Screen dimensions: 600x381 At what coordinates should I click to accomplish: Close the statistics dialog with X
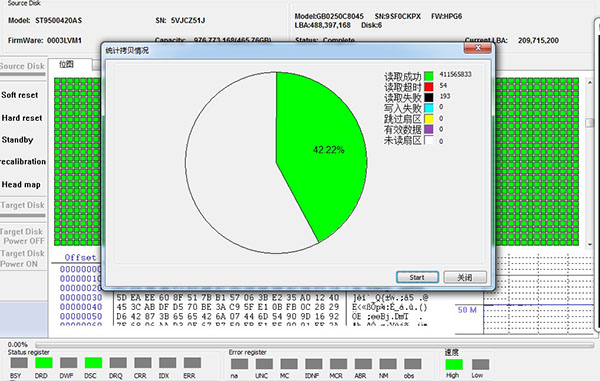coord(478,48)
